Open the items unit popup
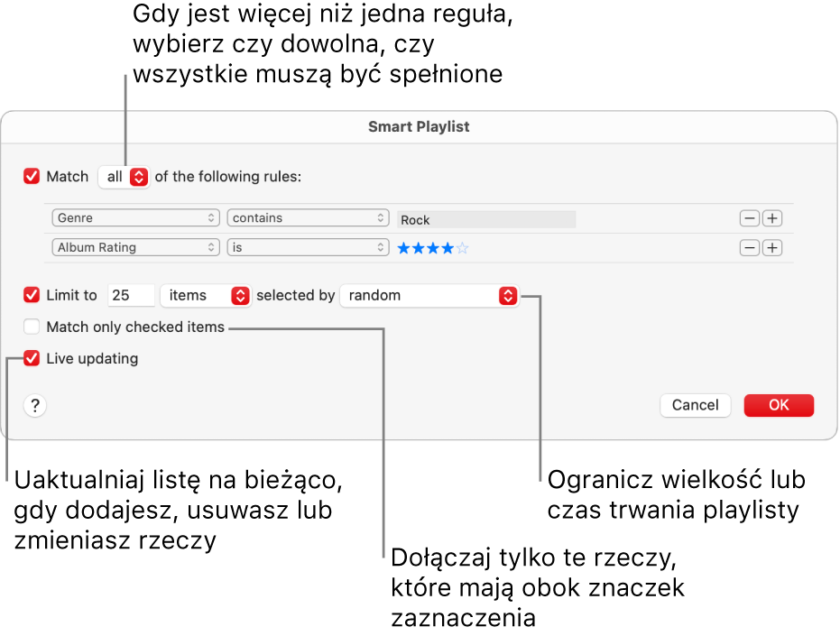 (x=207, y=295)
